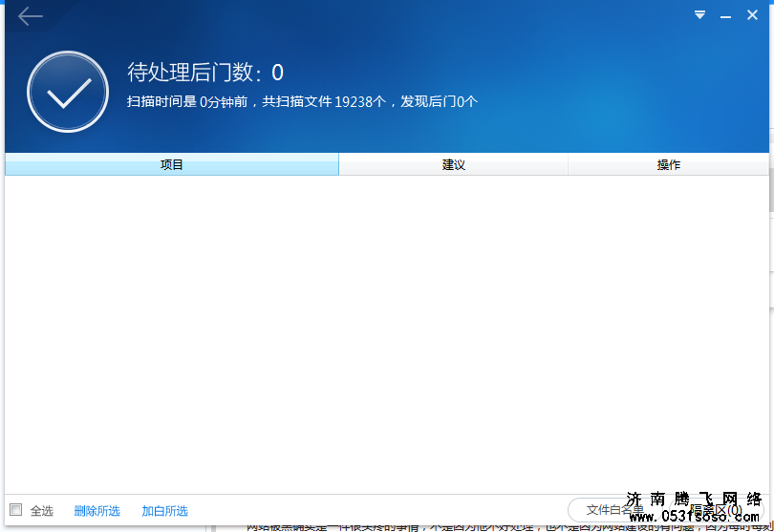Viewport: 774px width, 532px height.
Task: Minimize the scanner window
Action: (726, 15)
